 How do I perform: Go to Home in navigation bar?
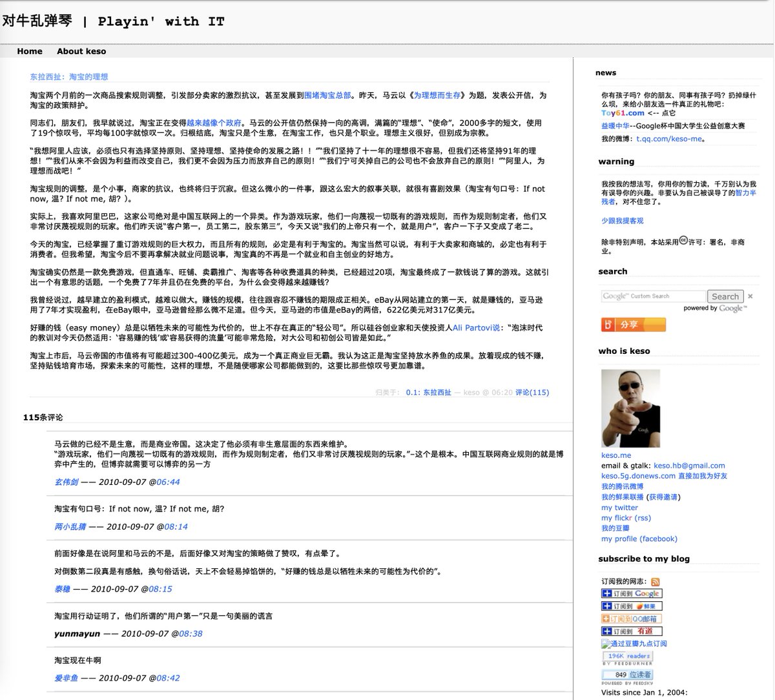click(30, 51)
